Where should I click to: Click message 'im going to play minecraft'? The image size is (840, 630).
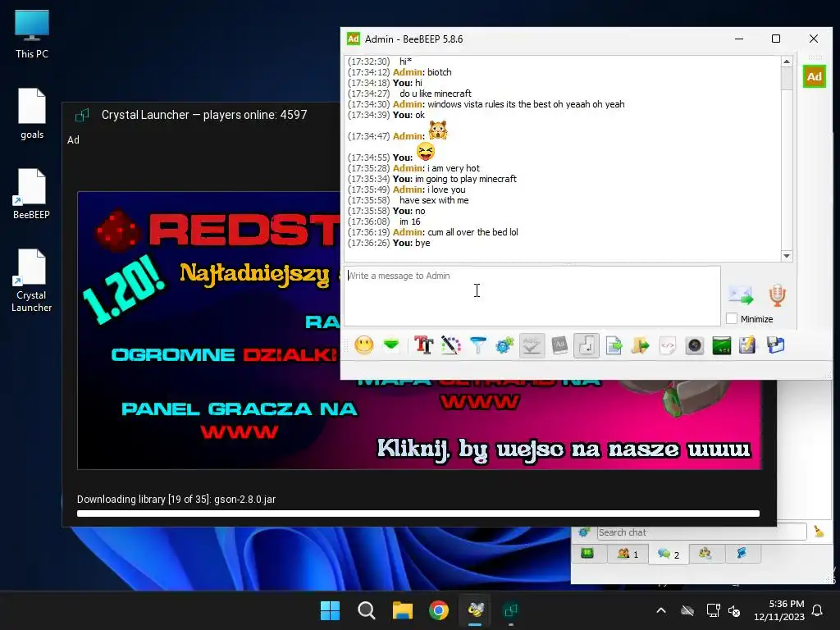pyautogui.click(x=466, y=179)
